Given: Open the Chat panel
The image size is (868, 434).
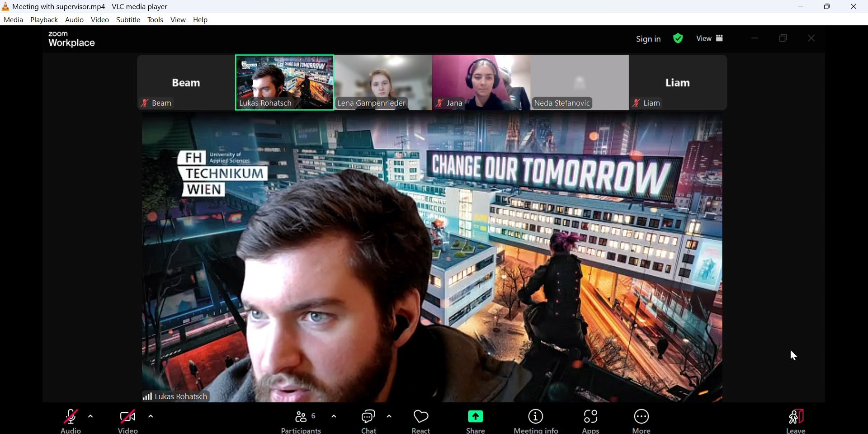Looking at the screenshot, I should tap(369, 421).
